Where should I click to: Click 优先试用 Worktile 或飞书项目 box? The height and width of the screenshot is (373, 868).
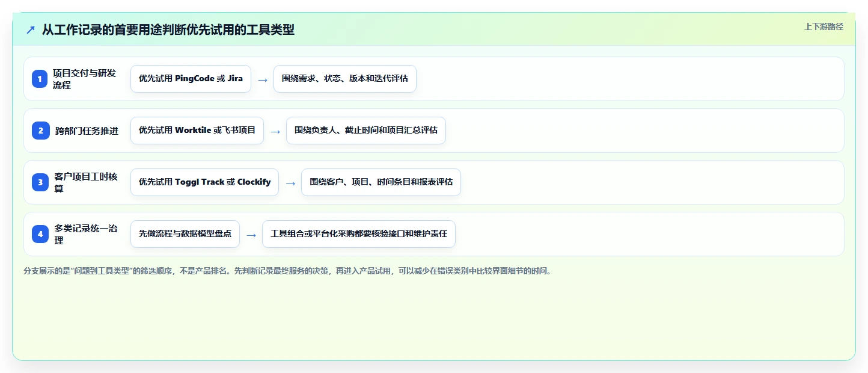[197, 131]
